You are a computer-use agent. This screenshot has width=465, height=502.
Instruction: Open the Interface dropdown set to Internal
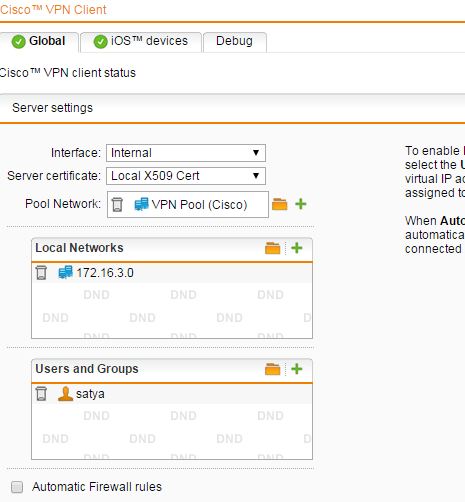186,153
